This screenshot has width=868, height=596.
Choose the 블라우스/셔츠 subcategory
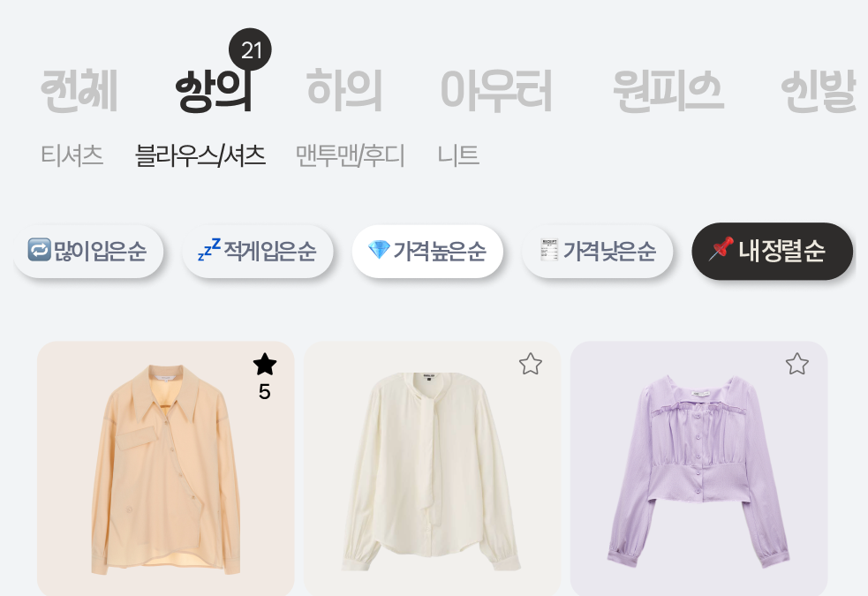[200, 155]
